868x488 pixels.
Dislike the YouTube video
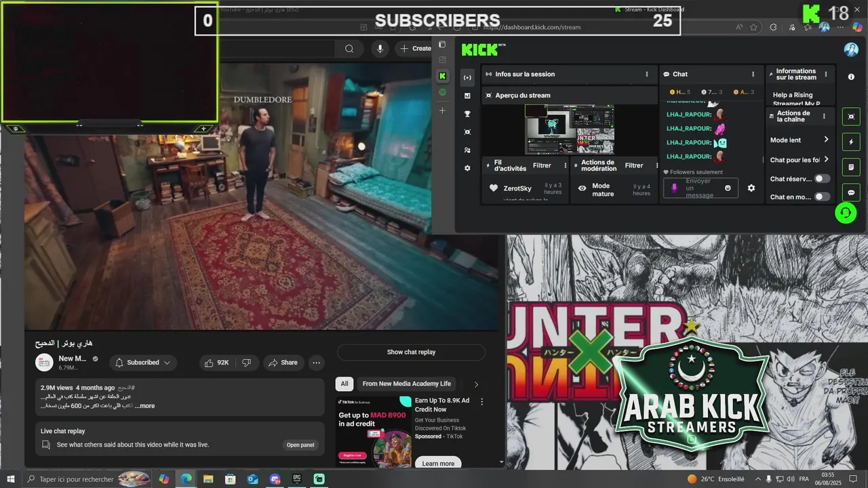247,363
